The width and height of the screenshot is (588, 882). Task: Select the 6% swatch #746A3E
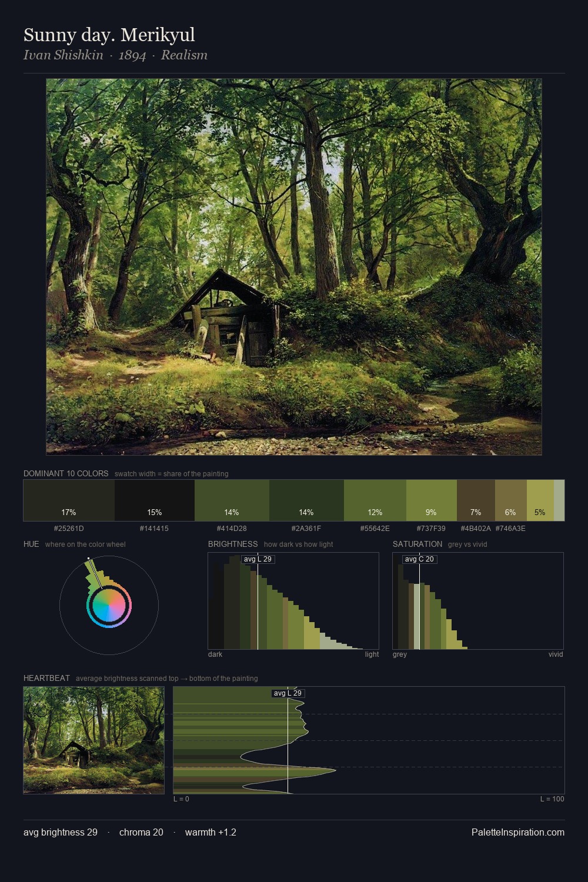pyautogui.click(x=511, y=500)
